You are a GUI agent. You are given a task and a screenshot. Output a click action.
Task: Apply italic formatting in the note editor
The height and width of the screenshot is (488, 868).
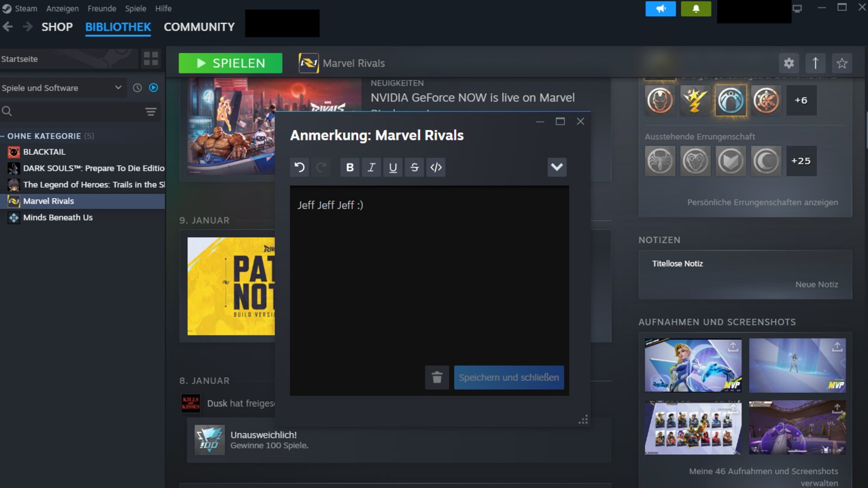click(371, 167)
